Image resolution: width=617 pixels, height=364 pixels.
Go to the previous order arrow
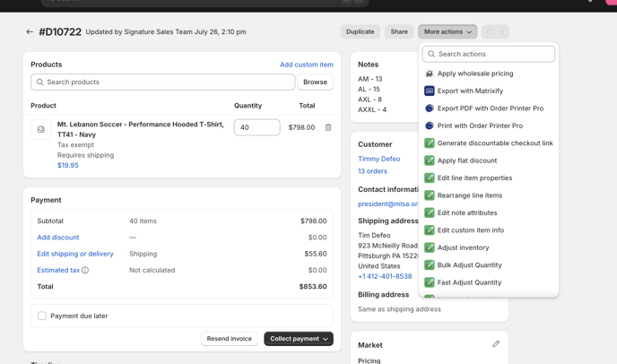(489, 32)
